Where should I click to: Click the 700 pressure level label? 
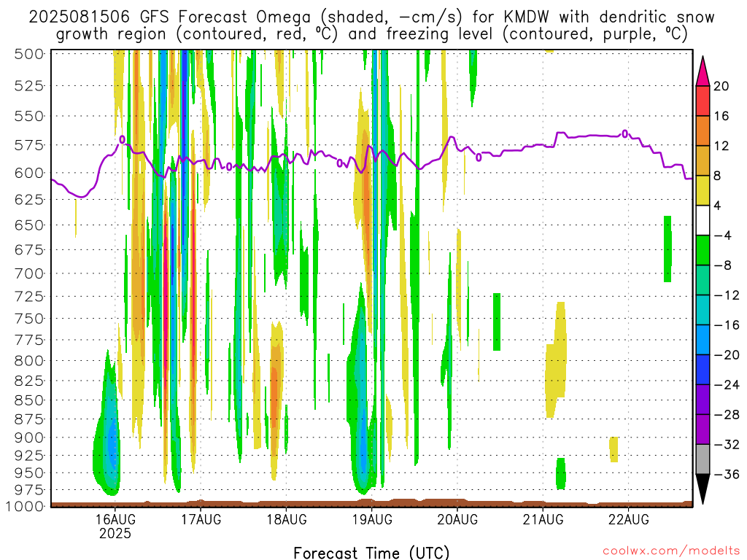coord(28,273)
